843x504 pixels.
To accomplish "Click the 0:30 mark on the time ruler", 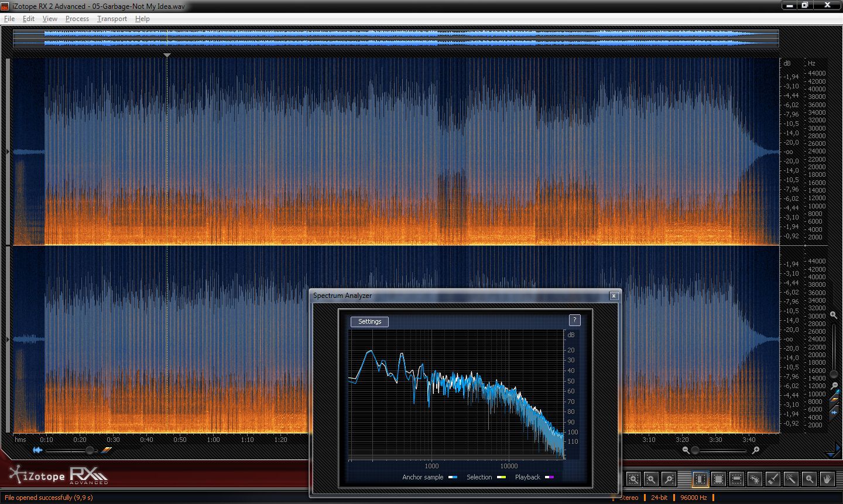I will (113, 440).
